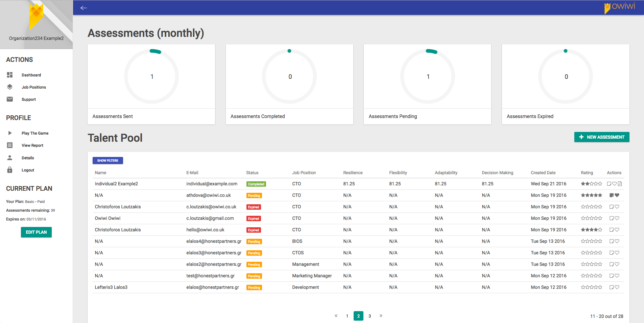The width and height of the screenshot is (644, 323).
Task: Adjust star rating for athdova@owiwi.co.uk
Action: click(x=592, y=195)
